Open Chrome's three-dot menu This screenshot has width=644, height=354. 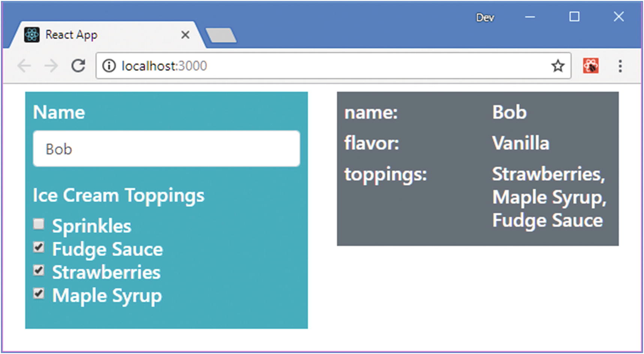(x=620, y=66)
